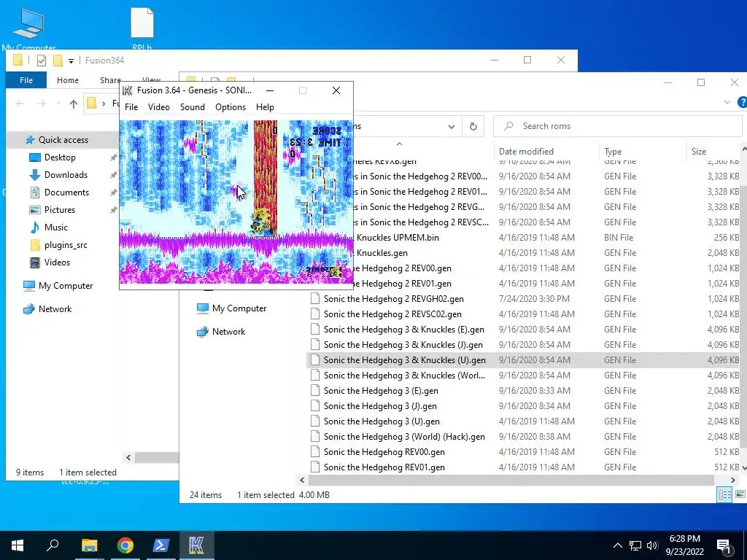The width and height of the screenshot is (747, 560).
Task: Select Sonic the Hedgehog 2 REVGH02.gen
Action: click(524, 299)
